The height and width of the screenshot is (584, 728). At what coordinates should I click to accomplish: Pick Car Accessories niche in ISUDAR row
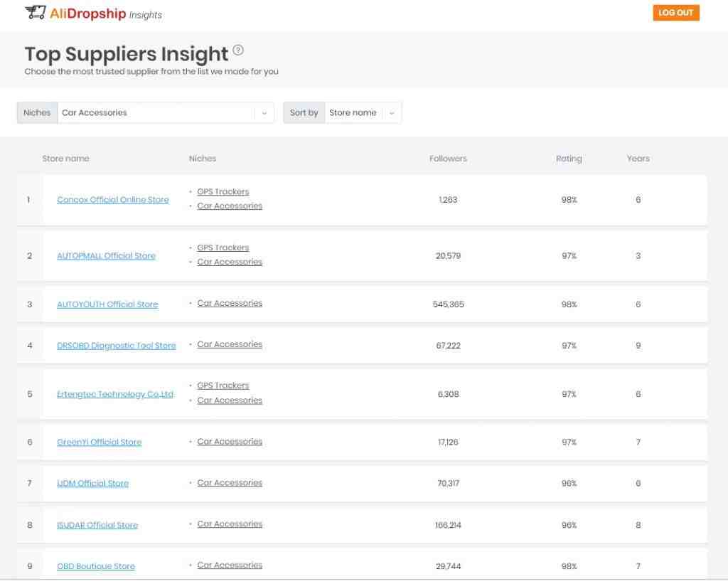(230, 524)
